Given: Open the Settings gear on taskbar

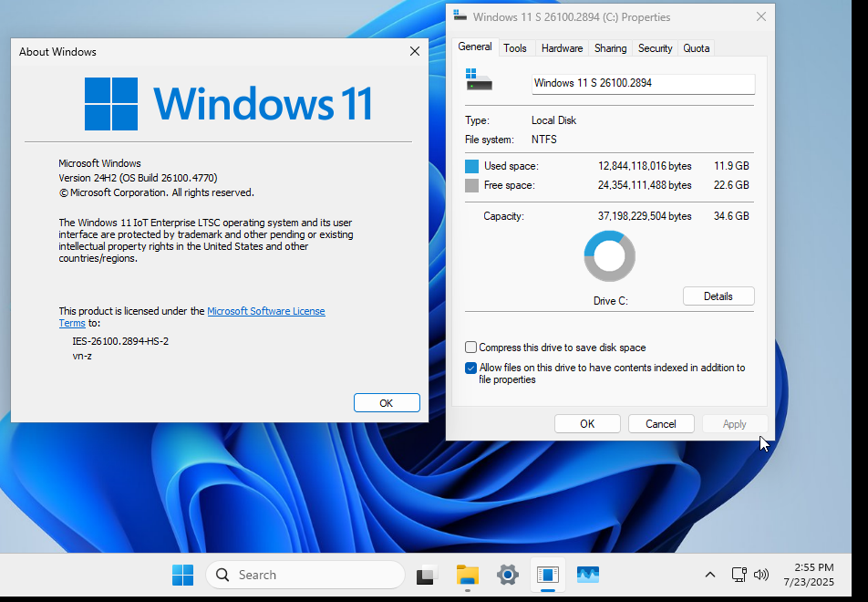Looking at the screenshot, I should [x=508, y=575].
